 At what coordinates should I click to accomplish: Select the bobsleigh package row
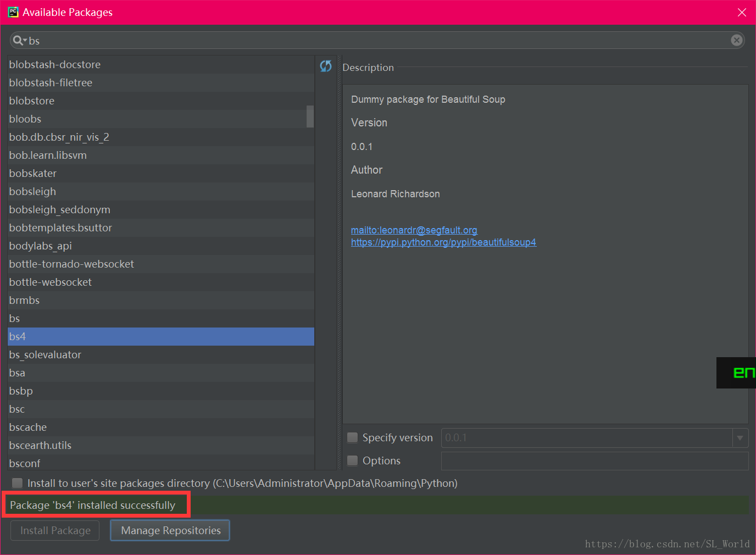coord(161,191)
